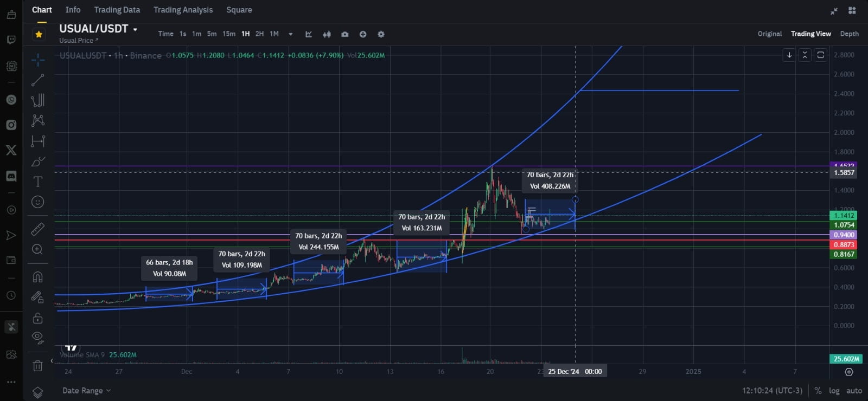The image size is (868, 401).
Task: Open the Trading Data tab
Action: click(117, 10)
